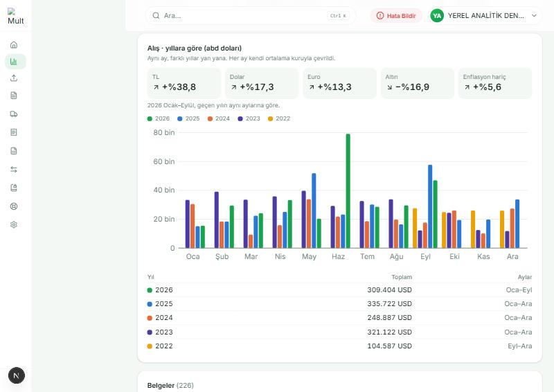Select the TL +%38,8 card
Image resolution: width=554 pixels, height=392 pixels.
[x=184, y=83]
